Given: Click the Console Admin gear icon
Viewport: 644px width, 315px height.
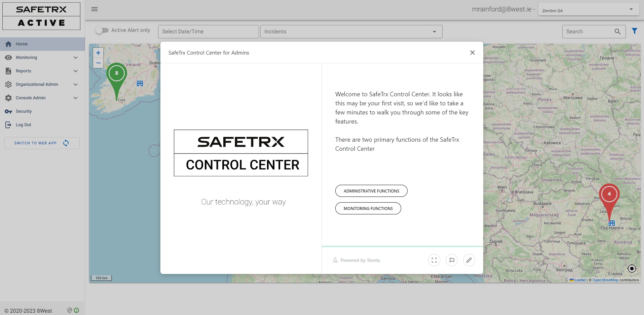Looking at the screenshot, I should [x=8, y=98].
